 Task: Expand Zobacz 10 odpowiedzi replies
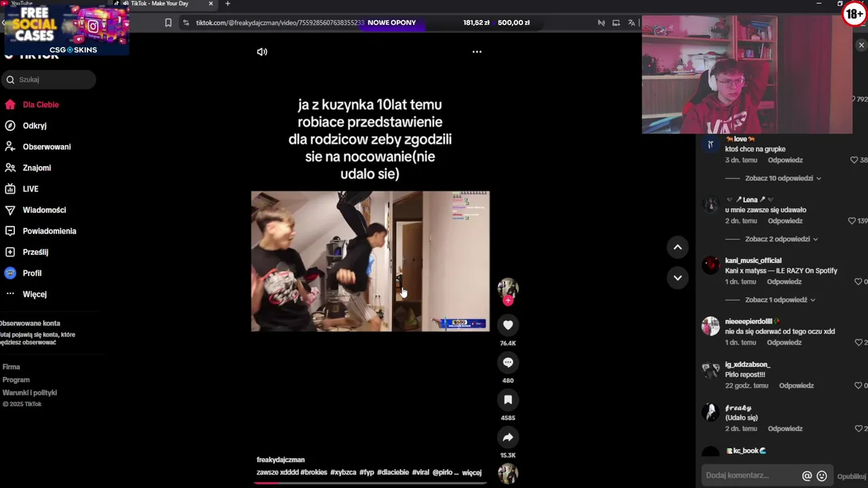[x=783, y=178]
